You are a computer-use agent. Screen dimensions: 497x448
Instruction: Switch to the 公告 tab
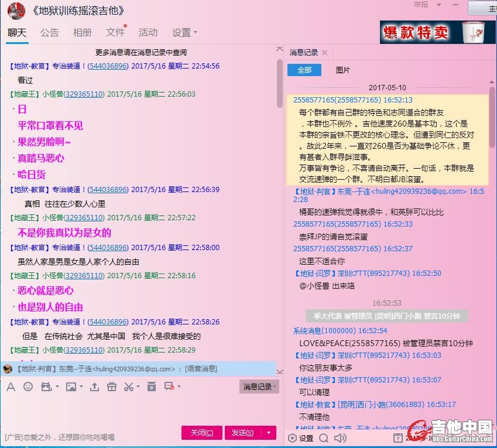50,32
